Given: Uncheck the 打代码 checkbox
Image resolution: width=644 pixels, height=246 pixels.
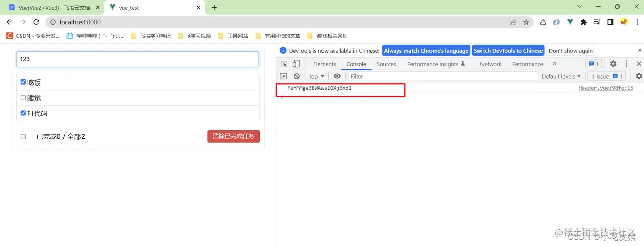Looking at the screenshot, I should pyautogui.click(x=23, y=113).
